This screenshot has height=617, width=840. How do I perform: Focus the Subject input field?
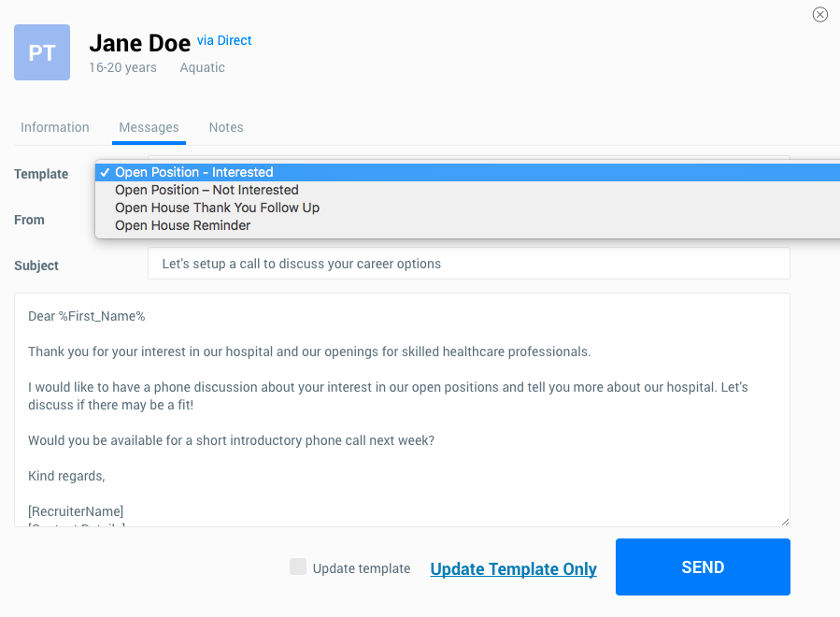click(468, 264)
